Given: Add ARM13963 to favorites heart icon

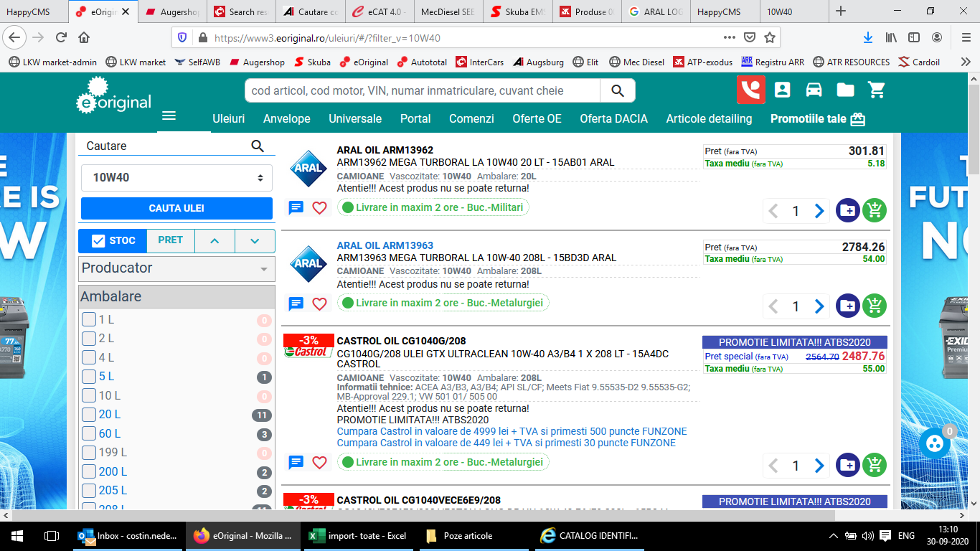Looking at the screenshot, I should click(319, 303).
